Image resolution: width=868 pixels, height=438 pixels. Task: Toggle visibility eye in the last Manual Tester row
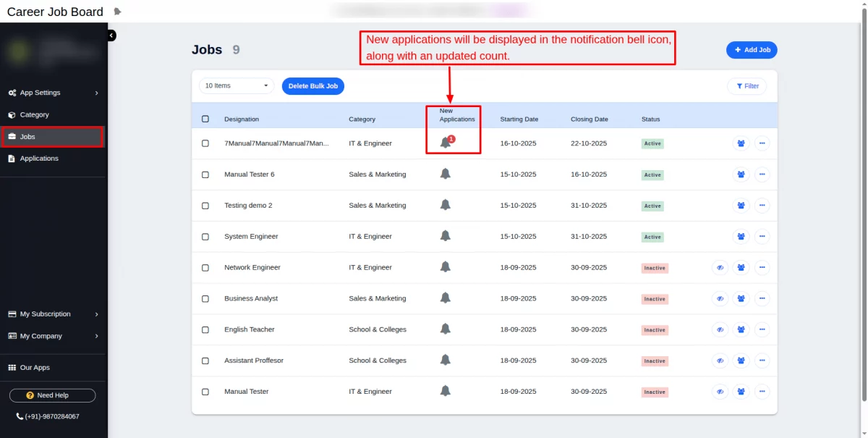tap(720, 392)
